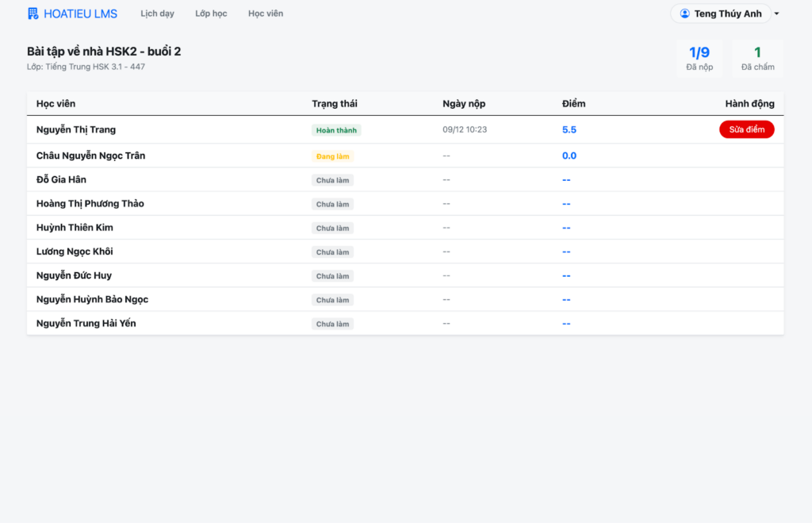812x523 pixels.
Task: Go to the Lớp học menu
Action: click(211, 13)
